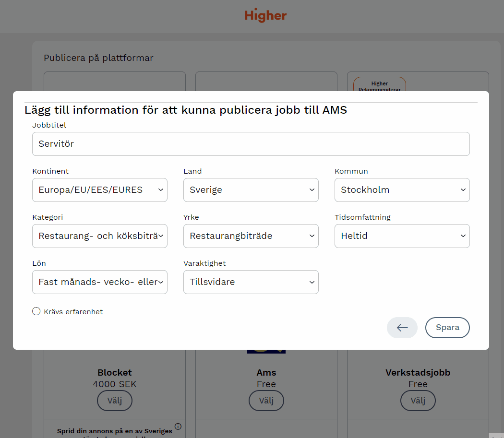The width and height of the screenshot is (504, 438).
Task: Click the Jobbtitel field containing Servitör
Action: 251,144
